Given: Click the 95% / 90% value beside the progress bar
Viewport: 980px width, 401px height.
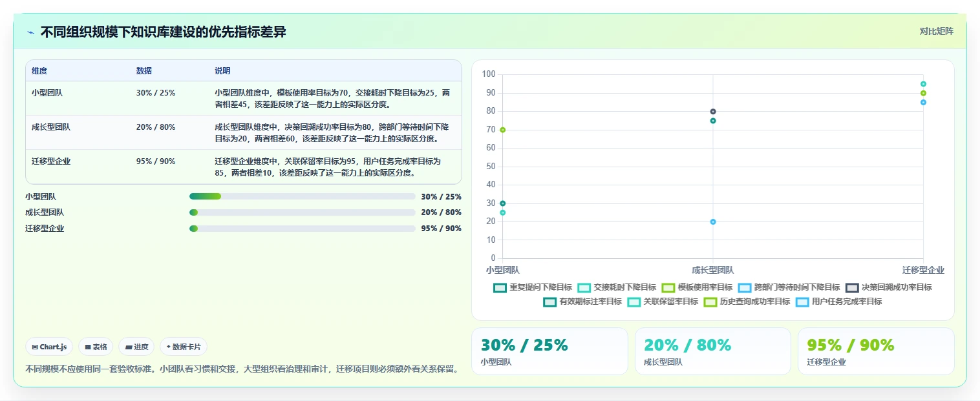Looking at the screenshot, I should 441,229.
